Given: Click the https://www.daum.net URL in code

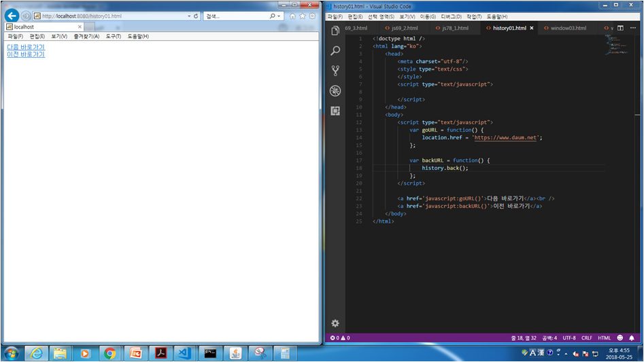Looking at the screenshot, I should tap(505, 138).
